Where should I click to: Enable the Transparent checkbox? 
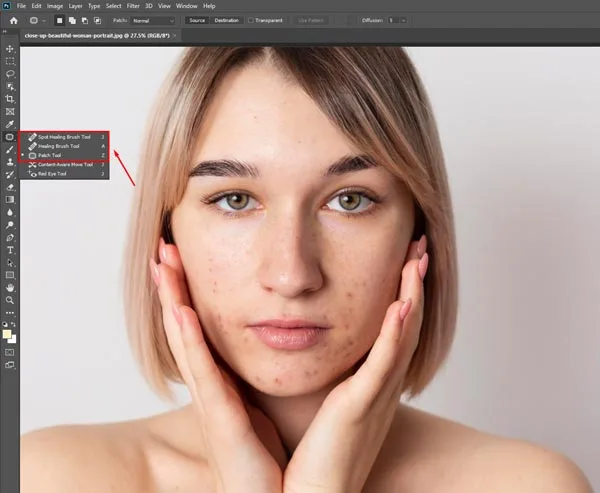coord(251,20)
